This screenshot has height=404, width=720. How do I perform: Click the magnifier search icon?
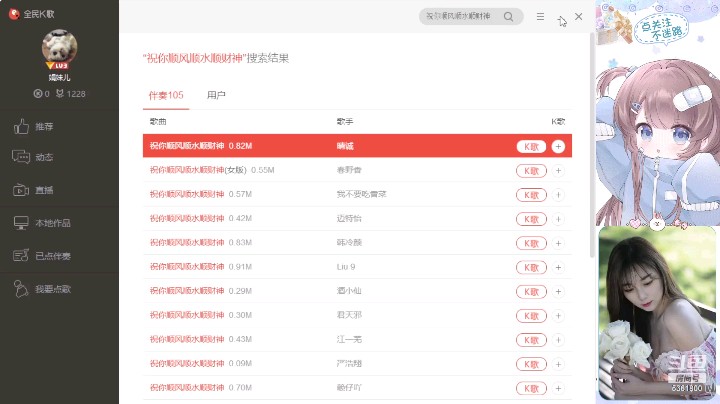pos(508,17)
